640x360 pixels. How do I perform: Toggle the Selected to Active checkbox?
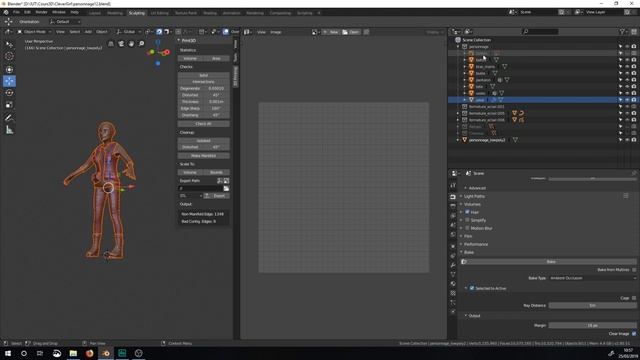coord(472,288)
